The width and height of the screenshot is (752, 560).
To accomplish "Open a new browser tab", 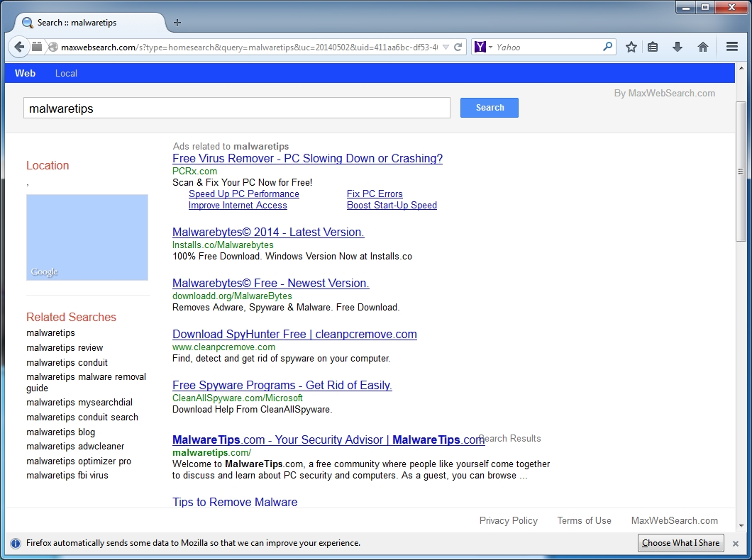I will [x=177, y=22].
